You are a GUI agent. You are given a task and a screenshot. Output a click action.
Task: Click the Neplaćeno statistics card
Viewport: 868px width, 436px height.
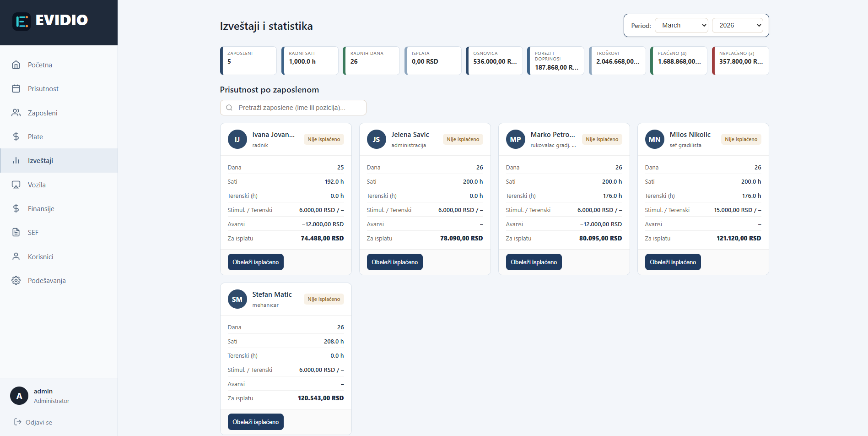(x=740, y=60)
